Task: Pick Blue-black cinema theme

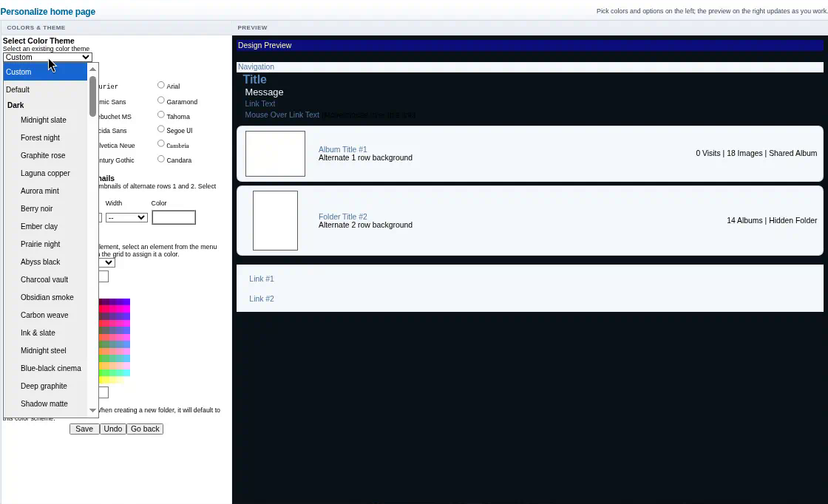Action: pyautogui.click(x=45, y=368)
